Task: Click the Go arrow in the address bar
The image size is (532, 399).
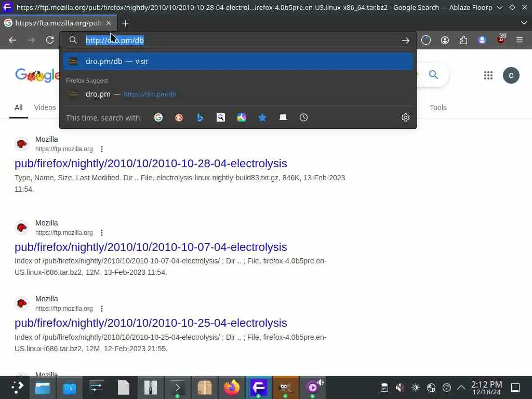Action: point(405,41)
